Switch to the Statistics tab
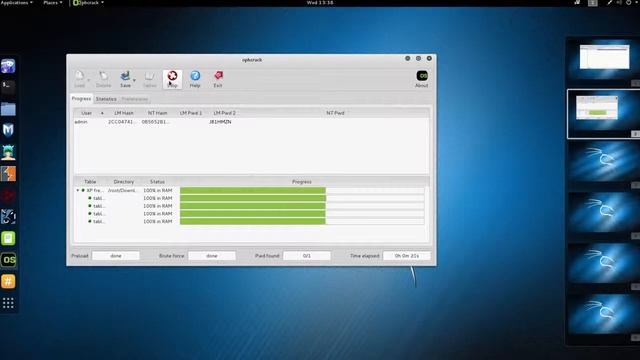 [x=106, y=99]
